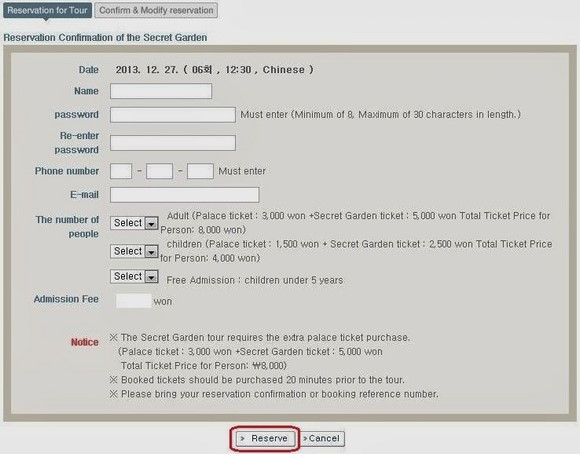
Task: Click the E-mail input field
Action: pos(185,195)
